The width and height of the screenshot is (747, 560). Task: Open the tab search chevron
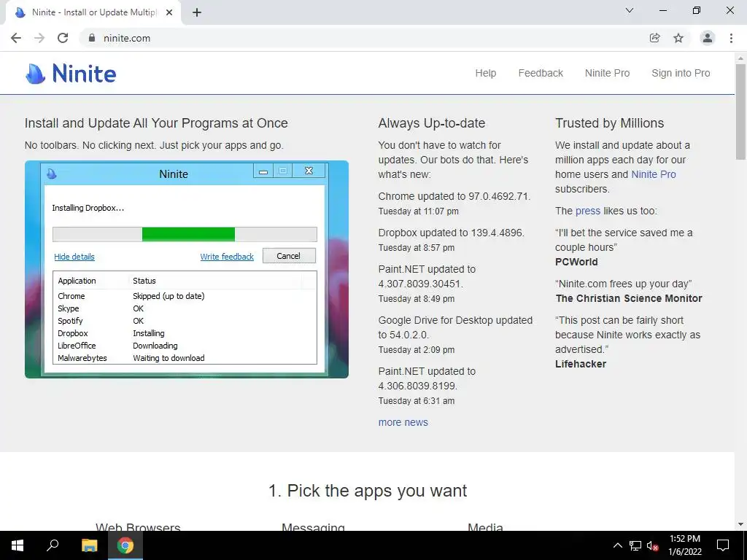click(x=630, y=10)
